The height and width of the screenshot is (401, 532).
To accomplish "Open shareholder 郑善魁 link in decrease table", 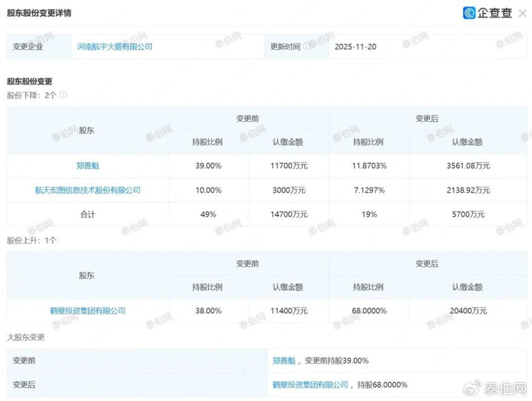I will [87, 166].
